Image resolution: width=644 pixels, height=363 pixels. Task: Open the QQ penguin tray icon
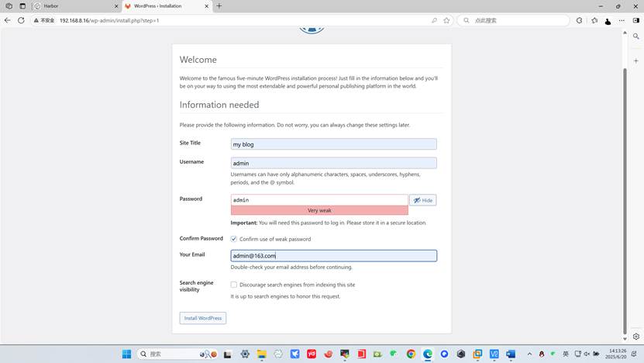(x=542, y=354)
